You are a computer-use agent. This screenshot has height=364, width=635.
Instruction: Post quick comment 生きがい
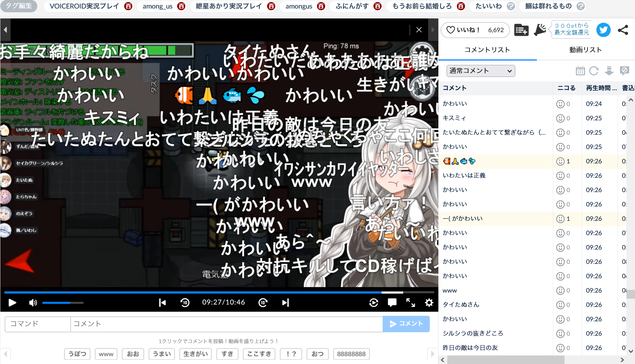click(196, 354)
